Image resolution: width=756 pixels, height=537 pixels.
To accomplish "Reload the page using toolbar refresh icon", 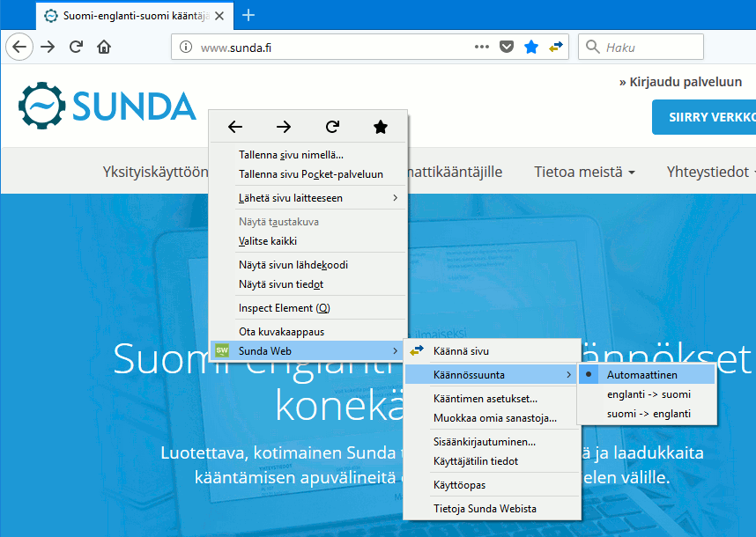I will [76, 47].
